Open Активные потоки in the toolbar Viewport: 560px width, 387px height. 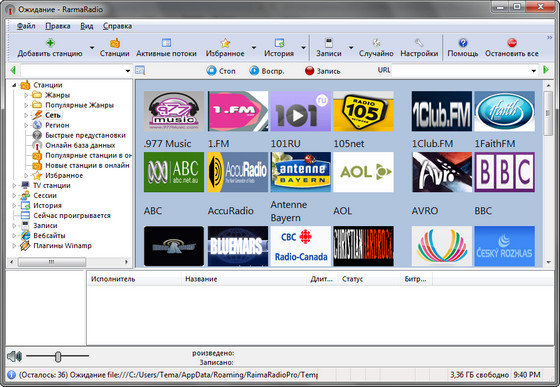(166, 43)
